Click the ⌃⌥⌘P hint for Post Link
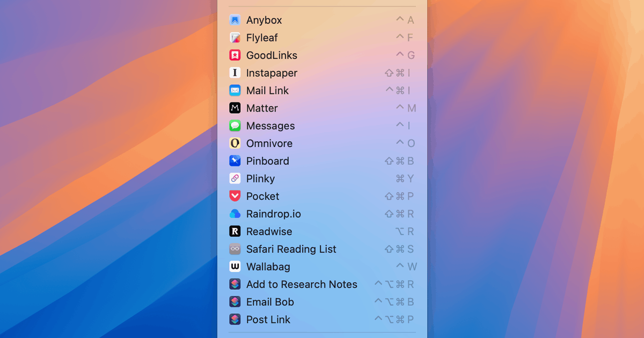The height and width of the screenshot is (338, 644). coord(394,320)
